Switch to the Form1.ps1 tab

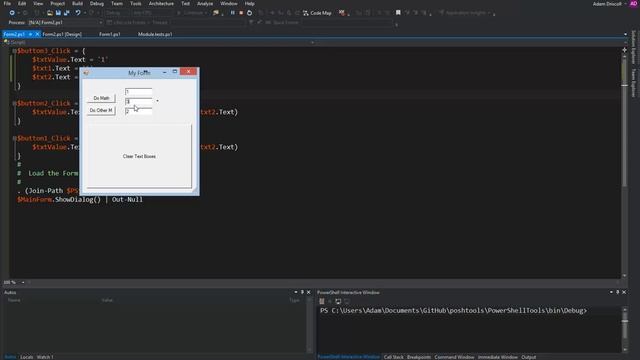click(x=109, y=34)
